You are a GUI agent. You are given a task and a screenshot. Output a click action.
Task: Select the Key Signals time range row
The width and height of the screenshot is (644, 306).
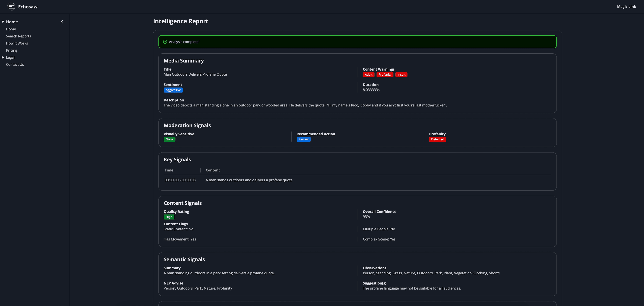(x=180, y=180)
